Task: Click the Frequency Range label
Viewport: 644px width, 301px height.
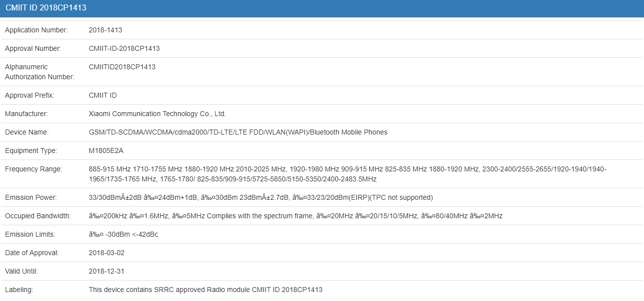Action: pyautogui.click(x=33, y=169)
